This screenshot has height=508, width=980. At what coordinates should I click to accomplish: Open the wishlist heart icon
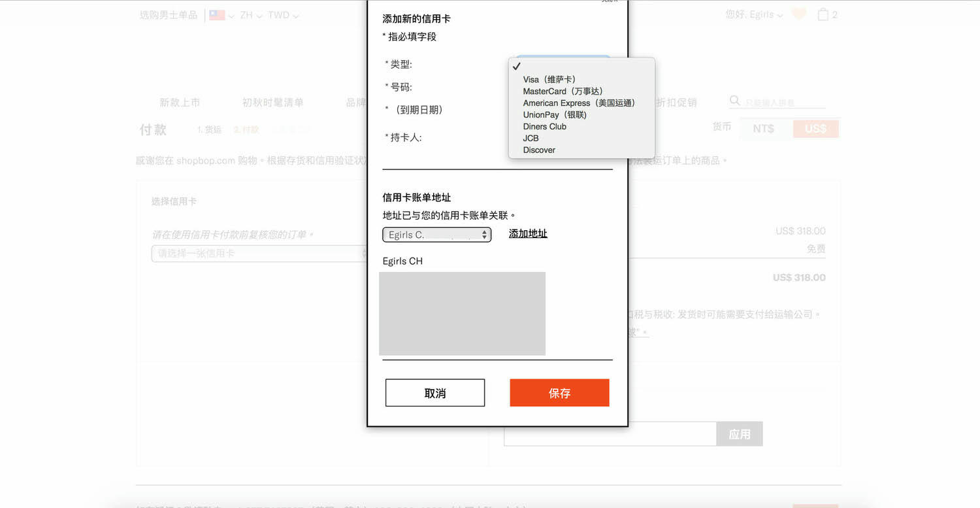coord(798,14)
